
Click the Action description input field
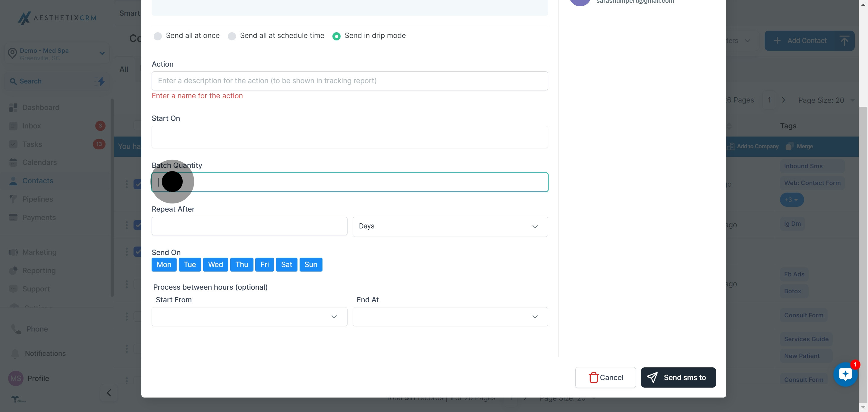[x=349, y=81]
